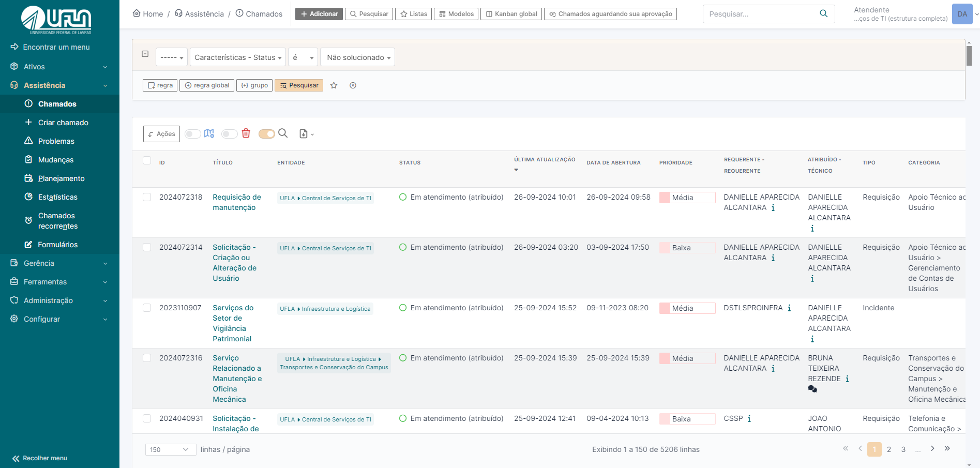Check the select-all header checkbox
Viewport: 980px width, 468px height.
(147, 160)
